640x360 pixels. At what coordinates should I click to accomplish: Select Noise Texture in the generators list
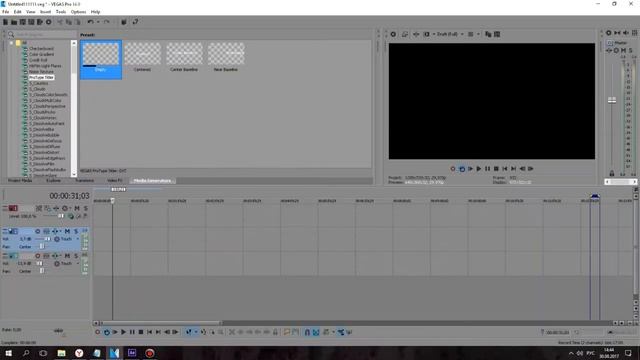tap(41, 71)
